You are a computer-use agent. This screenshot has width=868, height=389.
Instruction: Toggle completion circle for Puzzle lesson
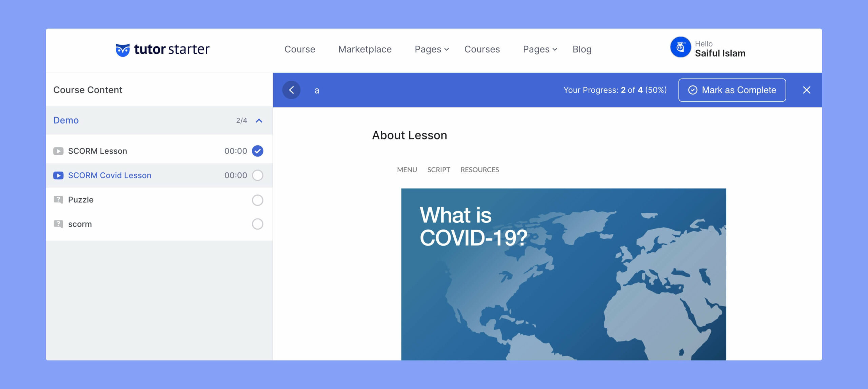pyautogui.click(x=257, y=199)
